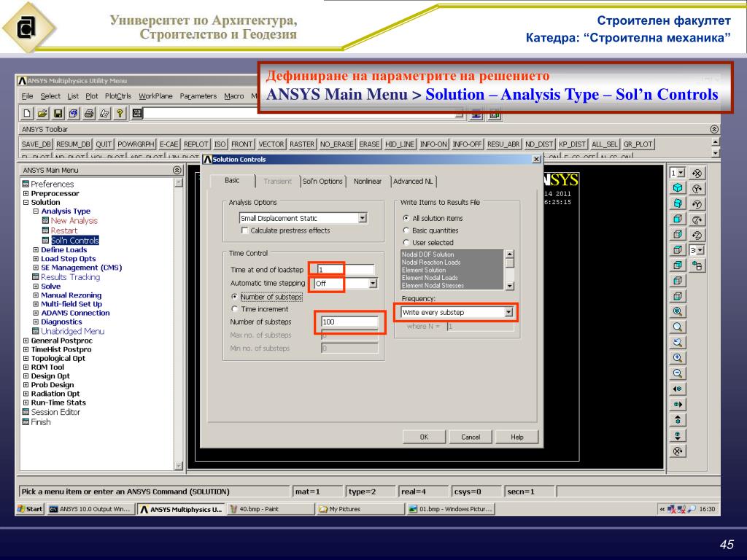
Task: Collapse the Solution tree node
Action: [26, 202]
